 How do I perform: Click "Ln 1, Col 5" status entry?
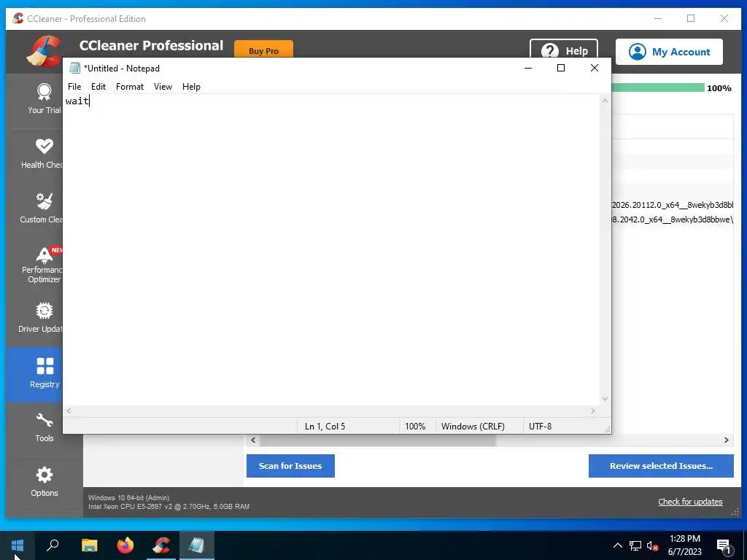coord(325,426)
